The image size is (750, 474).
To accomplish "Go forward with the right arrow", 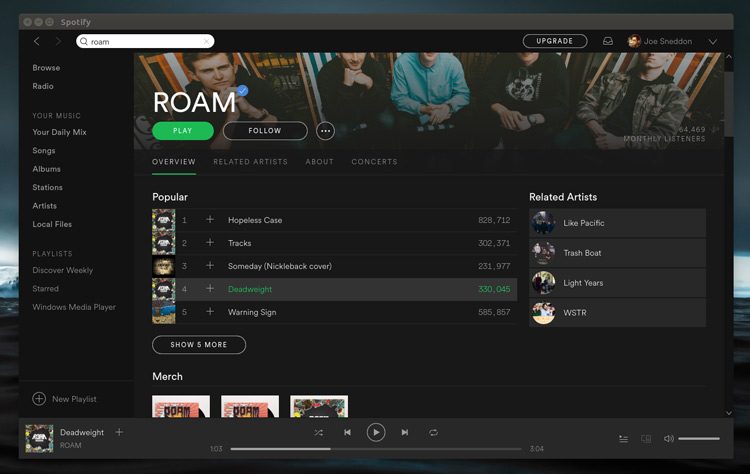I will (58, 42).
